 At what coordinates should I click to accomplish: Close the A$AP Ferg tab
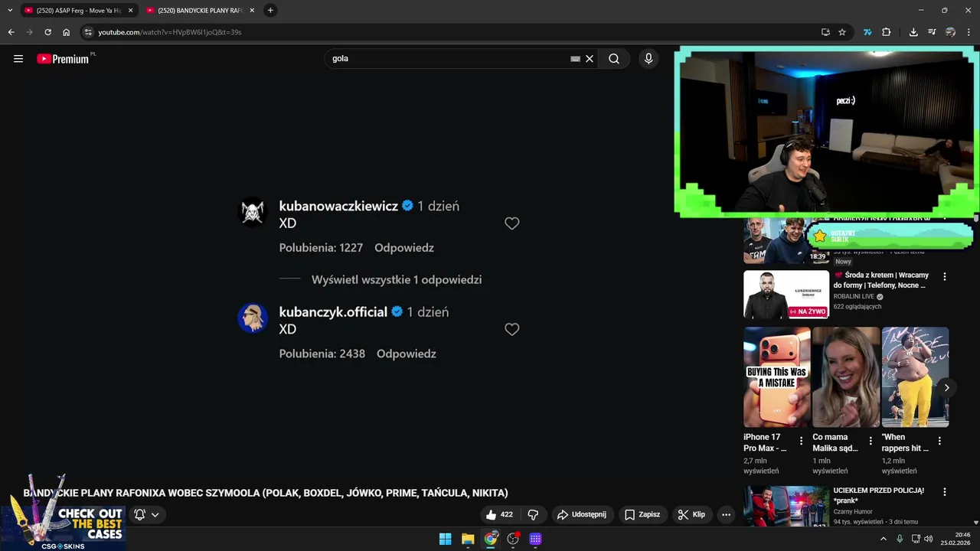click(130, 11)
